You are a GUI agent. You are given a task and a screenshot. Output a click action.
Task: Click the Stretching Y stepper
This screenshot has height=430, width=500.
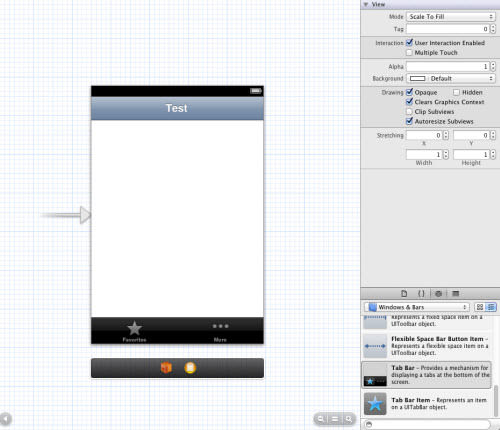click(x=493, y=135)
